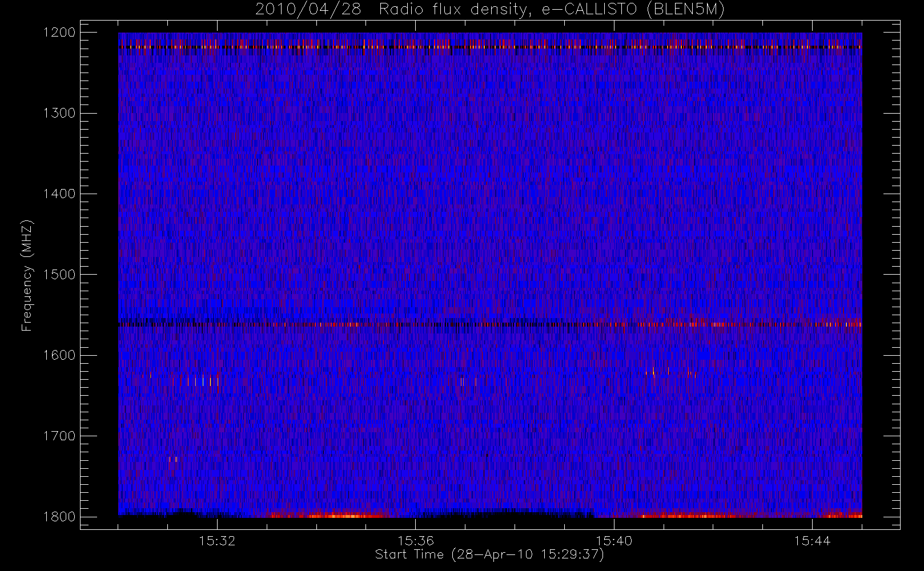Click the 1400 frequency tick label

click(x=59, y=194)
